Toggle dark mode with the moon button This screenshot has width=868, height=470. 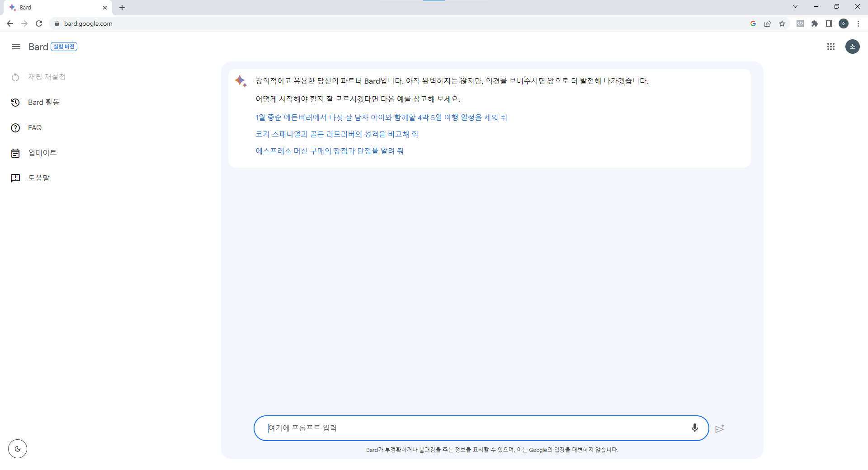click(x=18, y=449)
